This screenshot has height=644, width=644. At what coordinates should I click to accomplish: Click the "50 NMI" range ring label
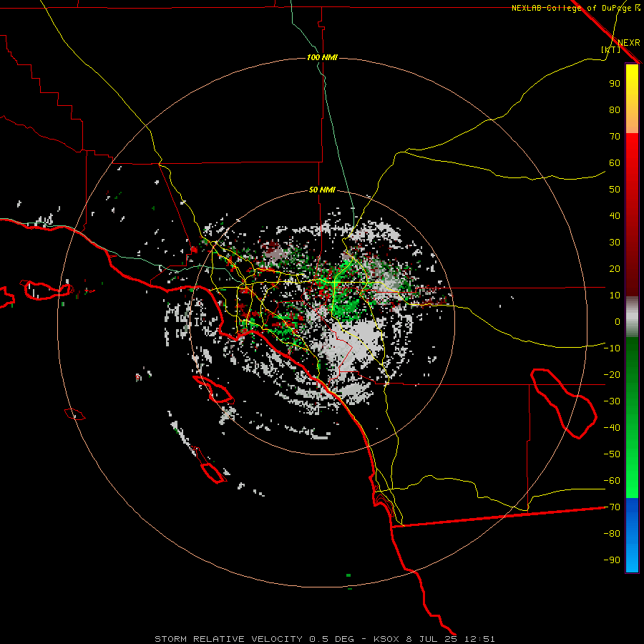click(322, 190)
